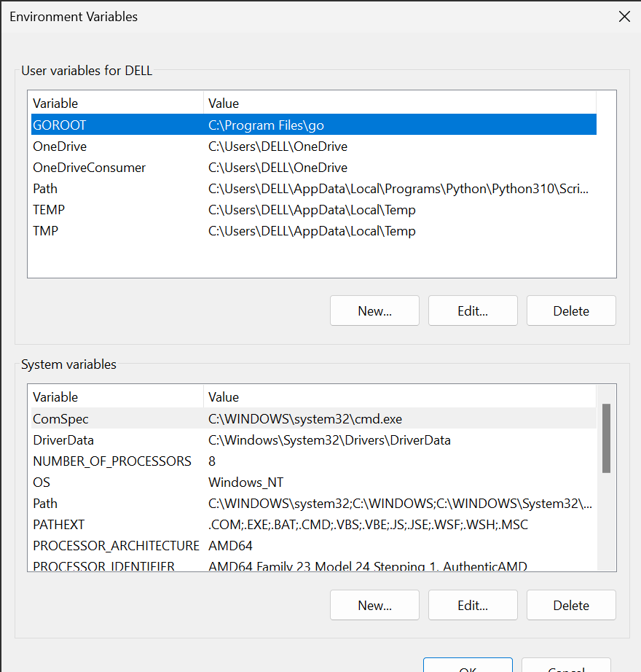The height and width of the screenshot is (672, 641).
Task: Select the NUMBER_OF_PROCESSORS system variable
Action: [314, 461]
